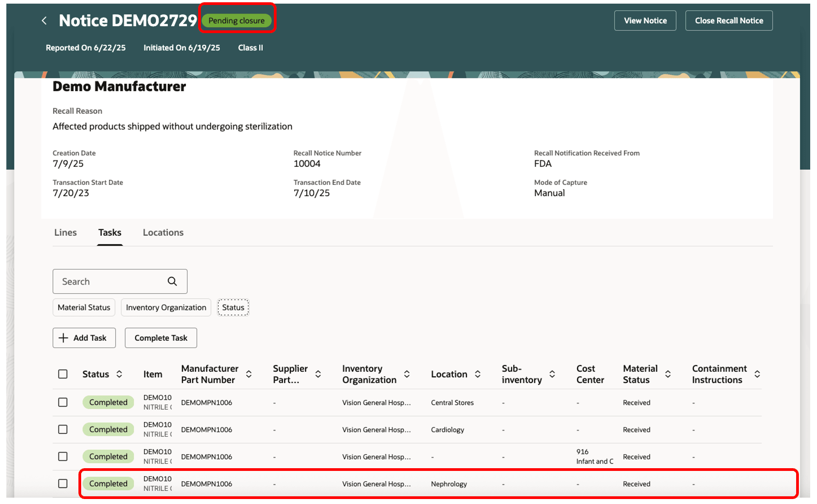Image resolution: width=817 pixels, height=504 pixels.
Task: Sort by Manufacturer Part Number column
Action: click(x=249, y=374)
